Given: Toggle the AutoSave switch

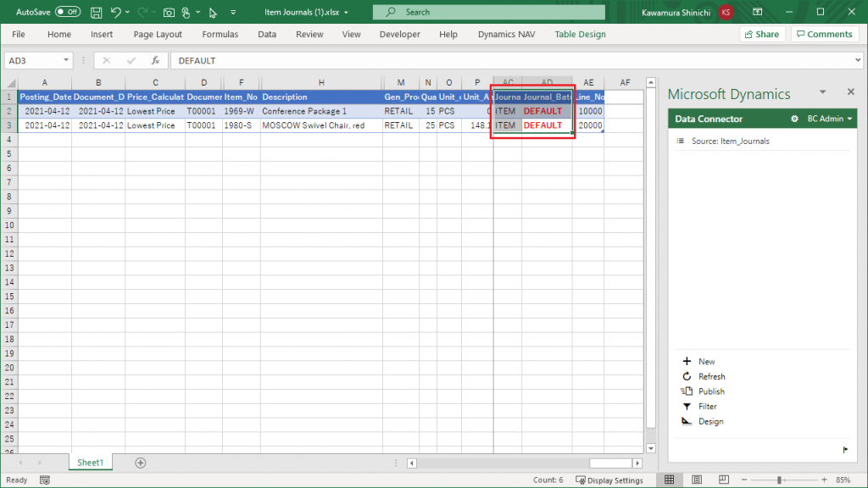Looking at the screenshot, I should coord(68,12).
